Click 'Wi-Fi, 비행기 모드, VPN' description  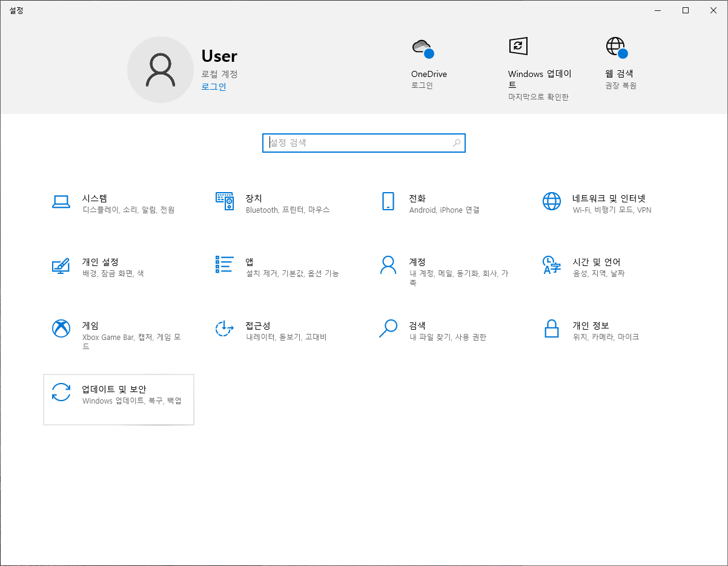[612, 210]
